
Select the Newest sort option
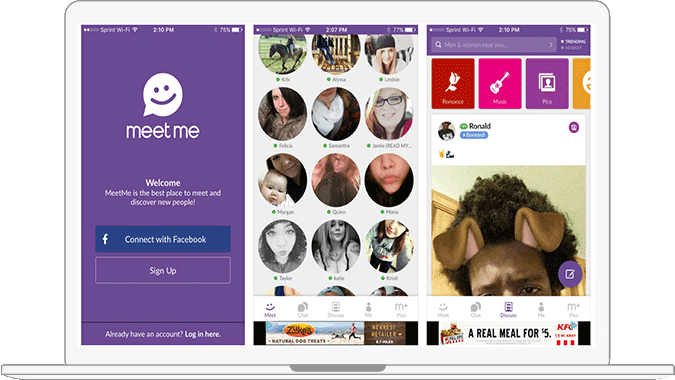click(x=571, y=48)
